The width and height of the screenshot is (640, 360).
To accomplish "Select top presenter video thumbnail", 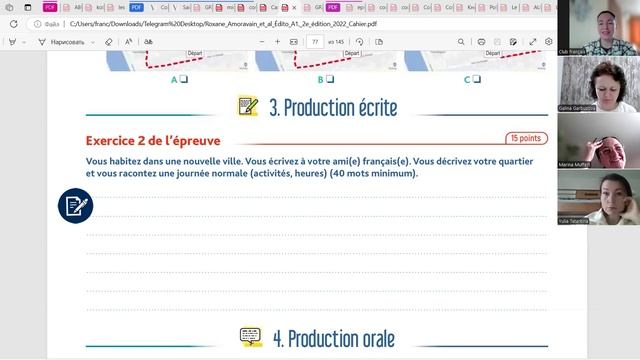I will [x=598, y=28].
